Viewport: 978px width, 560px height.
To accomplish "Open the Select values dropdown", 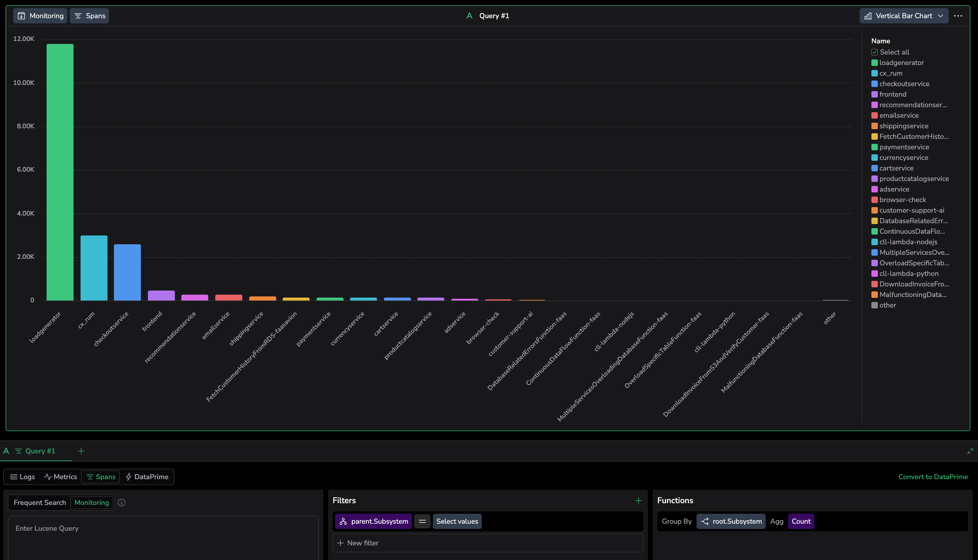I will point(457,522).
